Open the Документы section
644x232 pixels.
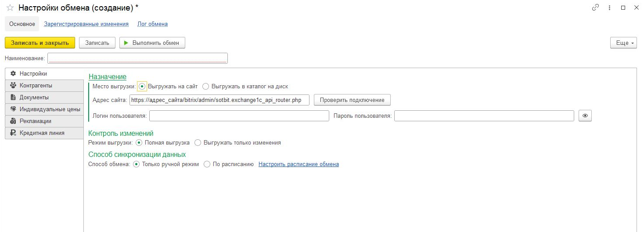pos(44,98)
